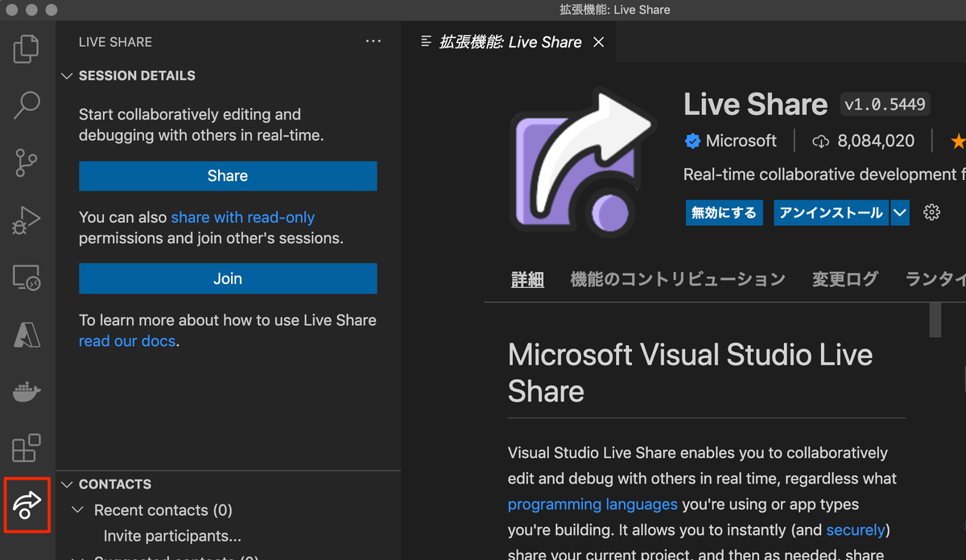Close the Live Share extension tab
The height and width of the screenshot is (560, 966).
(598, 42)
